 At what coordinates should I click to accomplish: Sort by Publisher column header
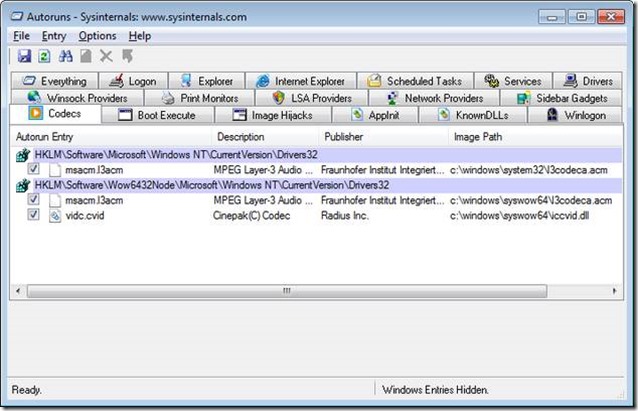tap(383, 137)
